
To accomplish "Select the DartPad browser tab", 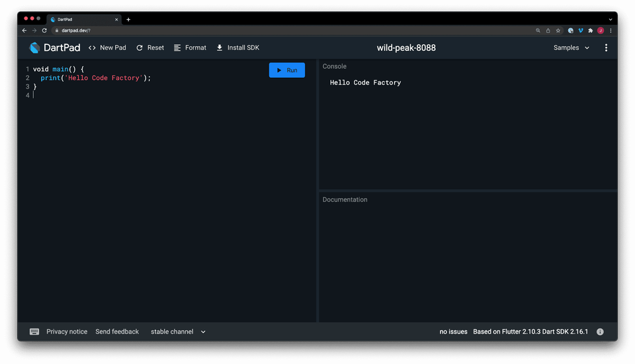I will pyautogui.click(x=84, y=19).
